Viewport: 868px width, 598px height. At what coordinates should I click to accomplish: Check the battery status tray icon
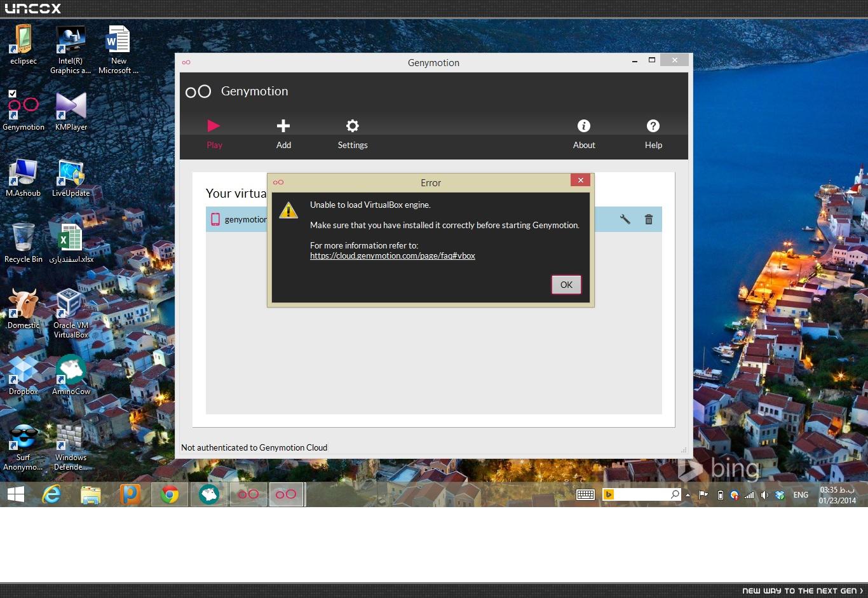click(720, 495)
